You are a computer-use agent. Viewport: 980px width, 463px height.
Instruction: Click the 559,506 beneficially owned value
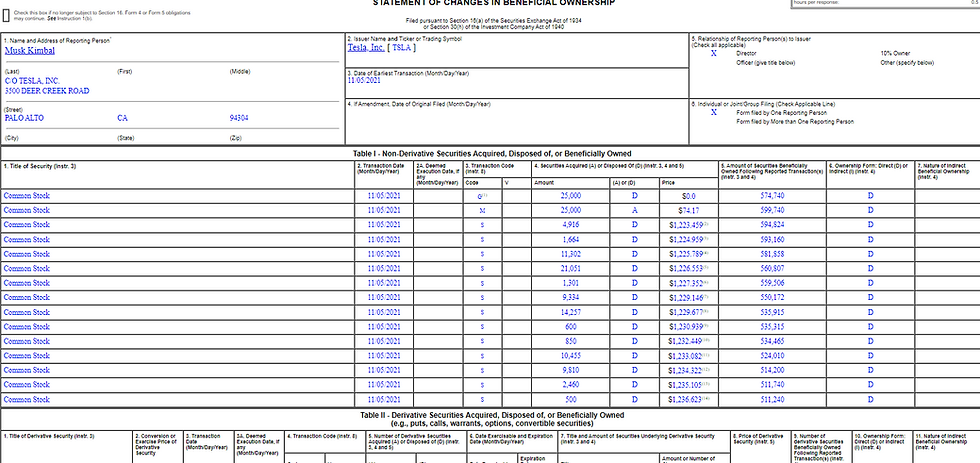tap(772, 283)
